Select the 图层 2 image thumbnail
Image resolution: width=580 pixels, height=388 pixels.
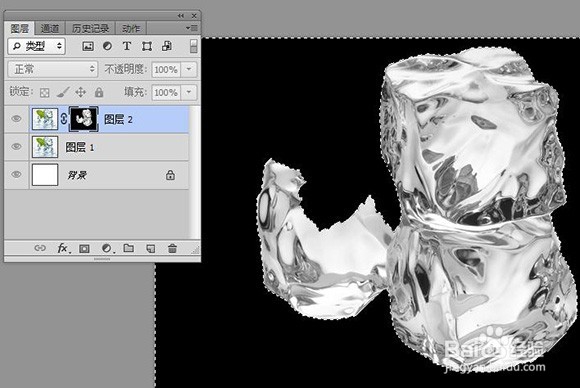45,119
